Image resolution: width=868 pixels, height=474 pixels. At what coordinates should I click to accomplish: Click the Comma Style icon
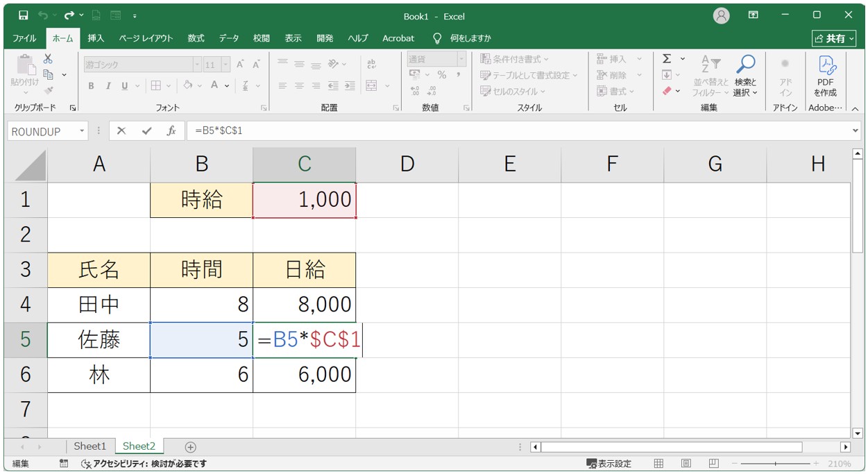tap(459, 75)
